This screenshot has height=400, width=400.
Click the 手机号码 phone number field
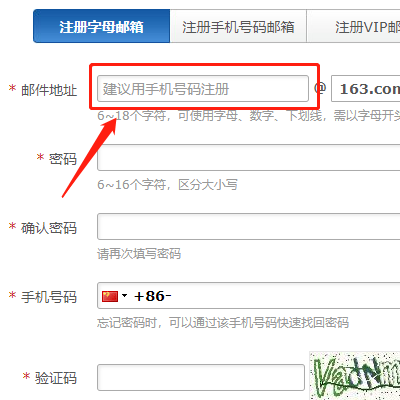click(249, 296)
